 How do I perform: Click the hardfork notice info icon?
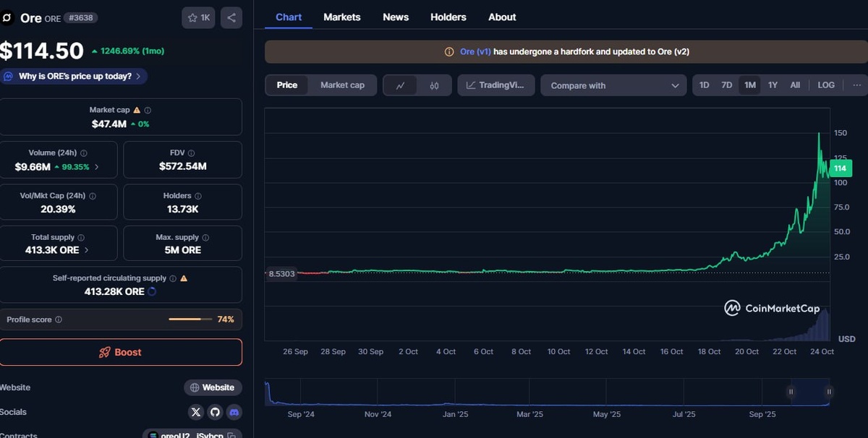(449, 52)
